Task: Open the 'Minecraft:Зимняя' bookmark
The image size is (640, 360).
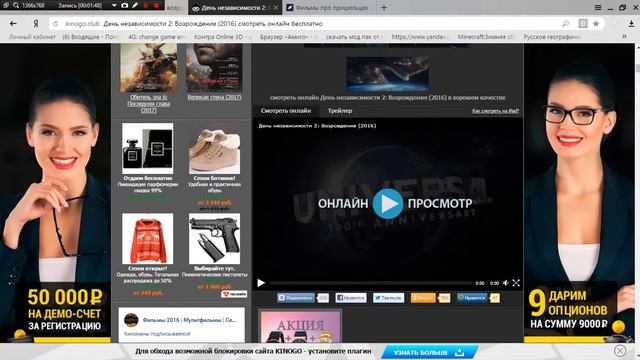Action: pos(486,37)
